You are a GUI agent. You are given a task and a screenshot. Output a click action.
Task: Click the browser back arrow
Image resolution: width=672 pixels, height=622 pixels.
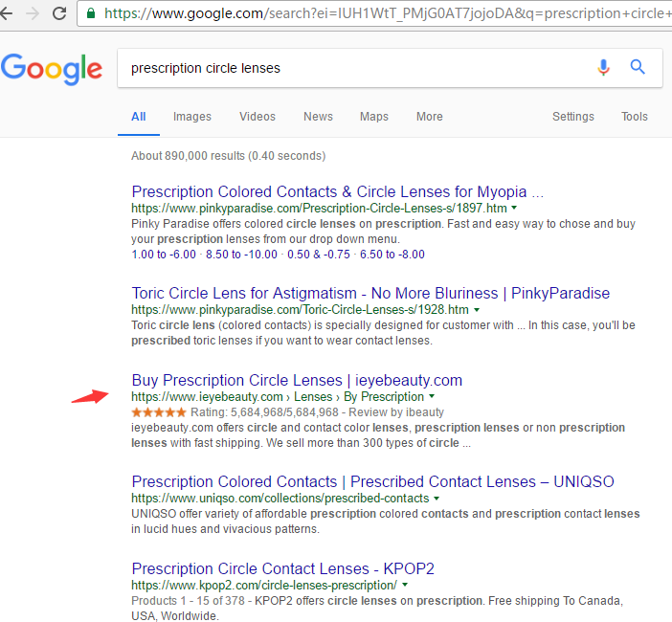[6, 13]
